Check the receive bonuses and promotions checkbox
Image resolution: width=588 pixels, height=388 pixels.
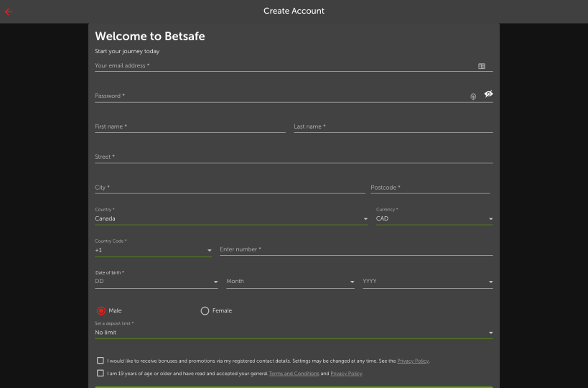pyautogui.click(x=100, y=361)
